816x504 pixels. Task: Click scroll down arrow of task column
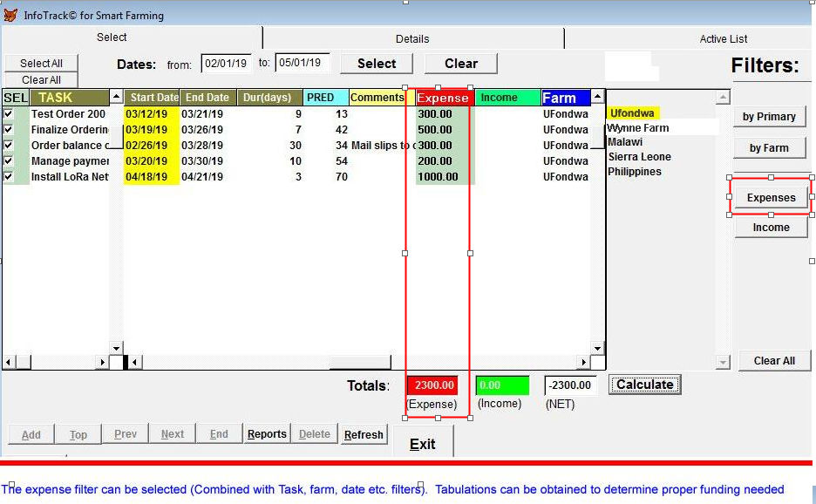click(116, 348)
